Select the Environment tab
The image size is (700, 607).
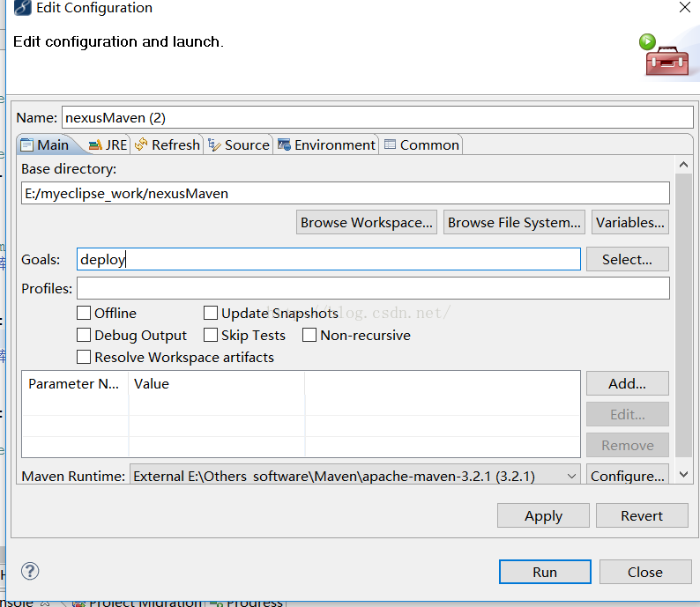(x=326, y=145)
